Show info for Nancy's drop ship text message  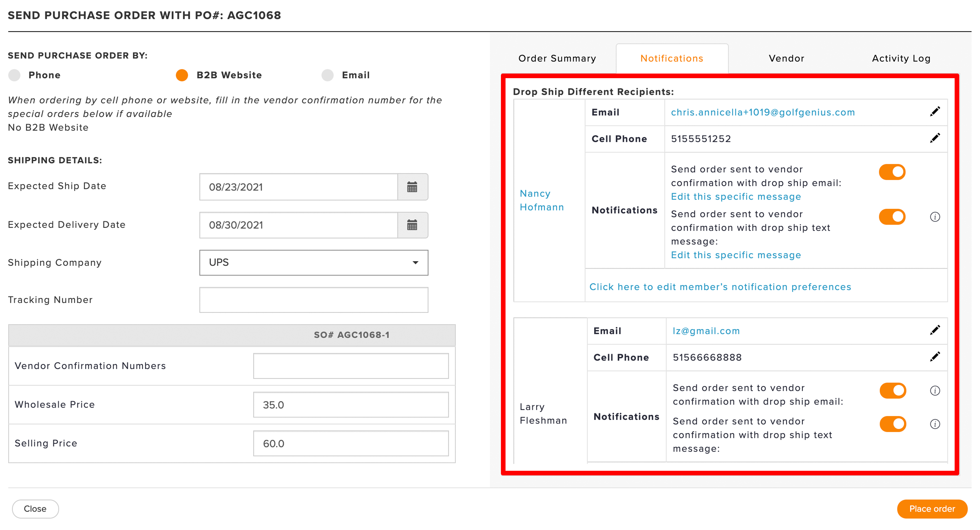(x=935, y=217)
